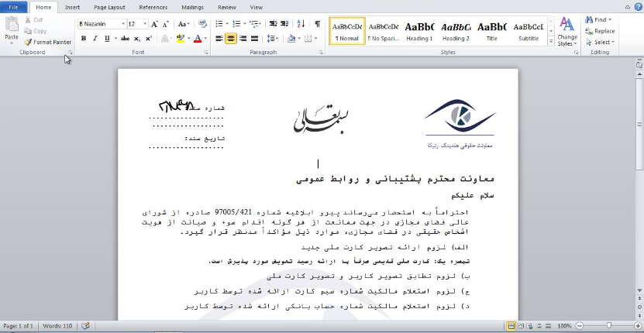Toggle underline formatting
The width and height of the screenshot is (644, 333).
click(107, 39)
